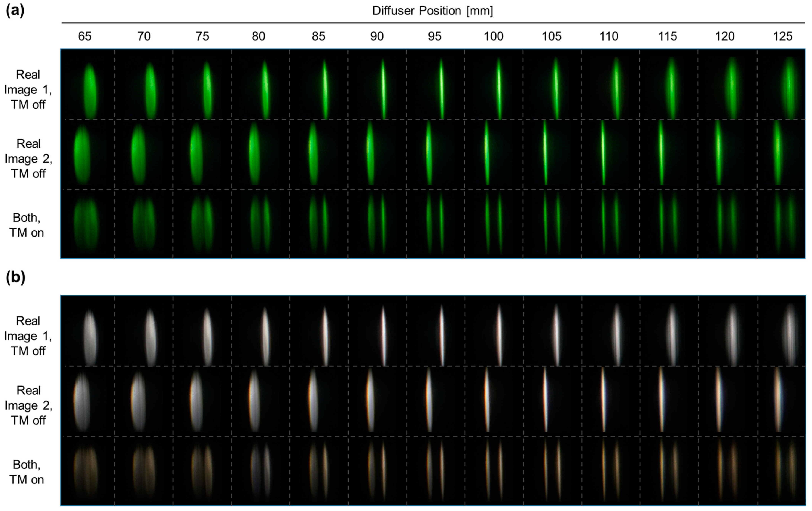Click the column label 80
Viewport: 812px width, 511px height.
[x=259, y=36]
